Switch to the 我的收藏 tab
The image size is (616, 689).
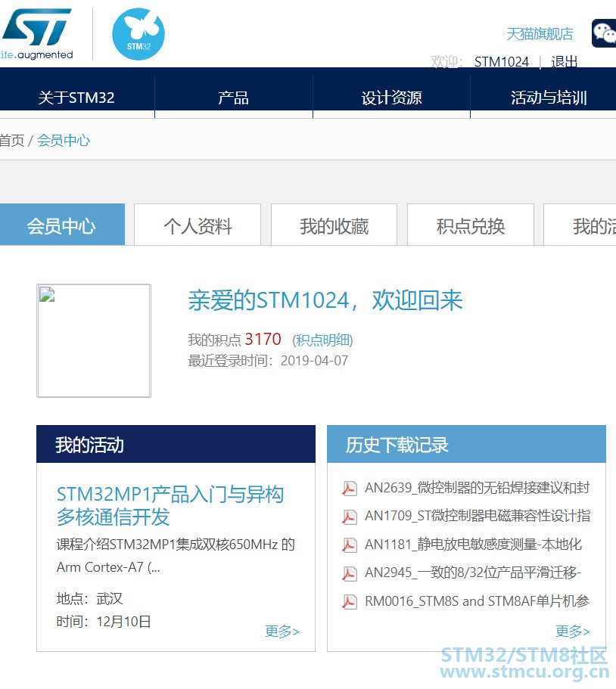click(x=334, y=225)
